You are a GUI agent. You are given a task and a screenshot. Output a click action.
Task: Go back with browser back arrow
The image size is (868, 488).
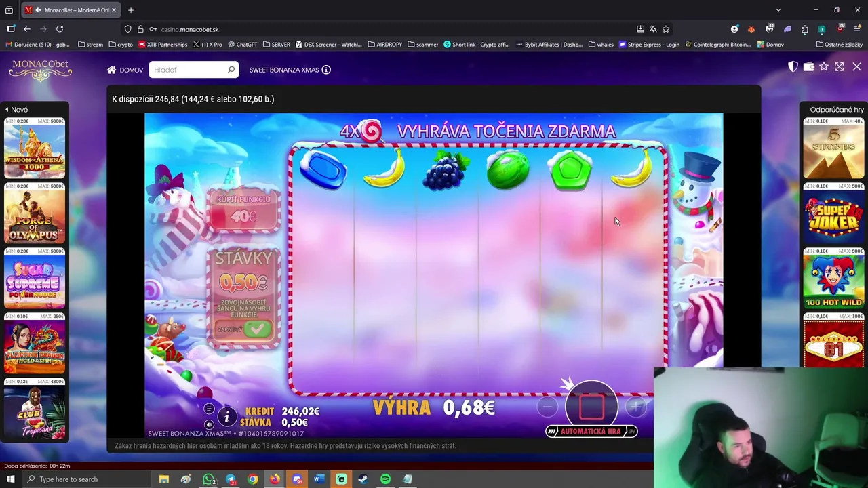click(27, 29)
